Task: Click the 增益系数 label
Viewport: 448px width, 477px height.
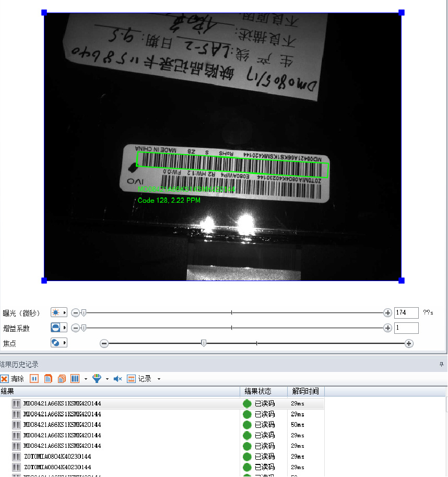Action: tap(16, 328)
